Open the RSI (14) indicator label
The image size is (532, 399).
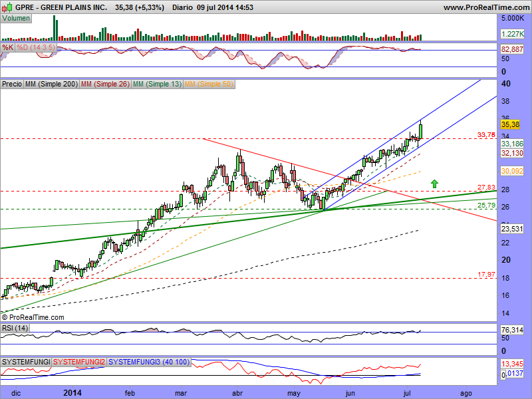(15, 328)
